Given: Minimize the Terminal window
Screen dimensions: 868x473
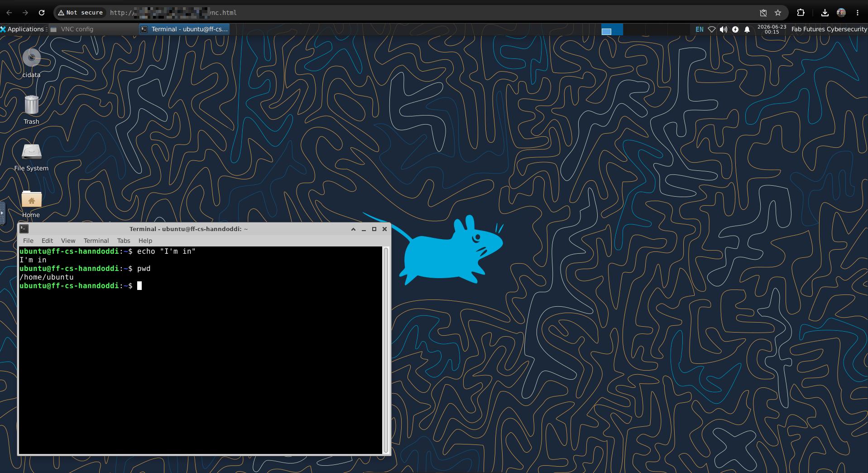Looking at the screenshot, I should click(364, 229).
